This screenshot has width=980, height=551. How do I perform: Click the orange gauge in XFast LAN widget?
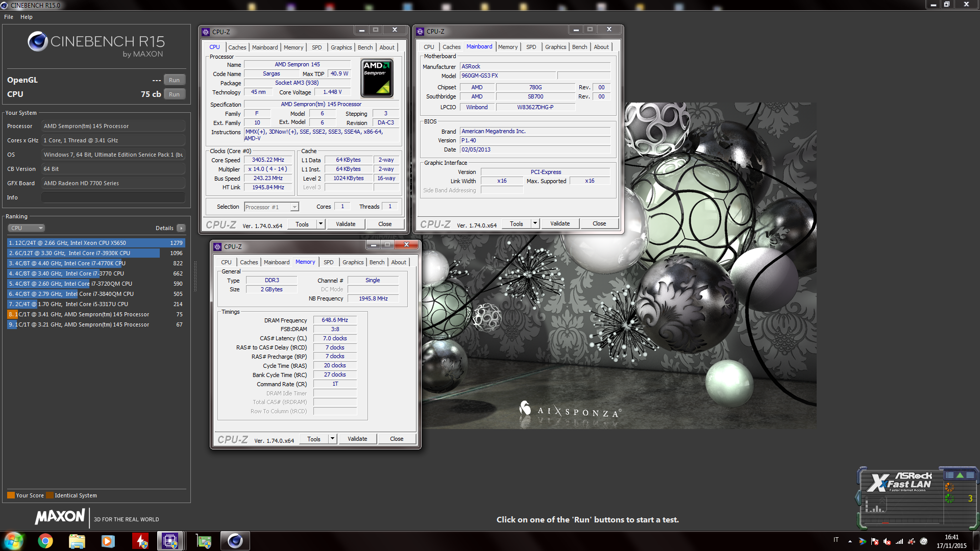coord(949,487)
